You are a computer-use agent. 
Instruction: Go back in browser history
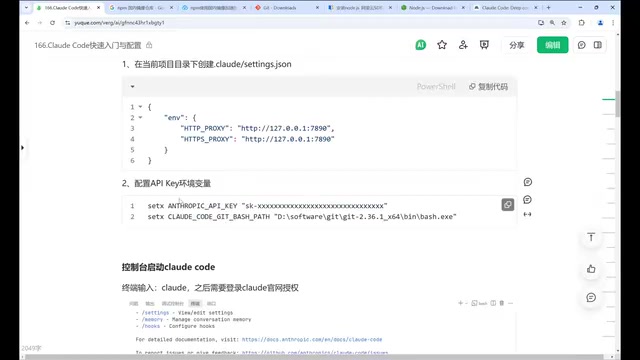click(27, 23)
